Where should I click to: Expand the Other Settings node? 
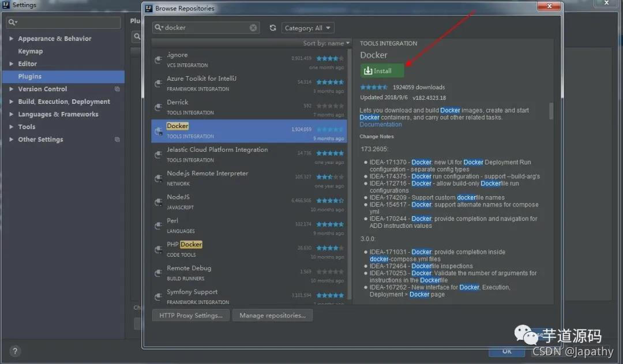click(11, 140)
